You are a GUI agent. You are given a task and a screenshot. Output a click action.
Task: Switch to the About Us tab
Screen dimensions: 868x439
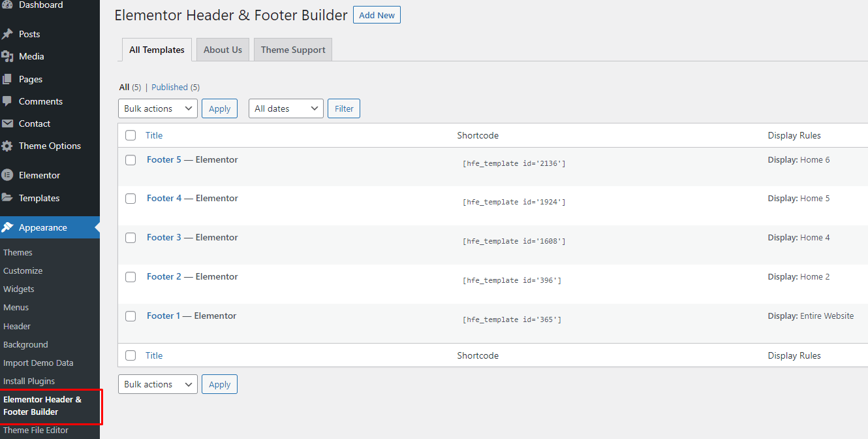point(223,50)
